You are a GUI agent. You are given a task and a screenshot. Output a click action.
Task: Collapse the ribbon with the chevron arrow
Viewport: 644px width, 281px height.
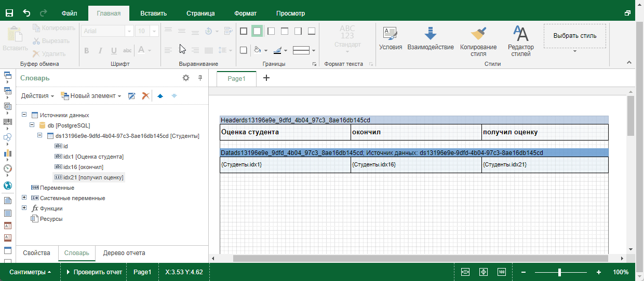click(628, 63)
